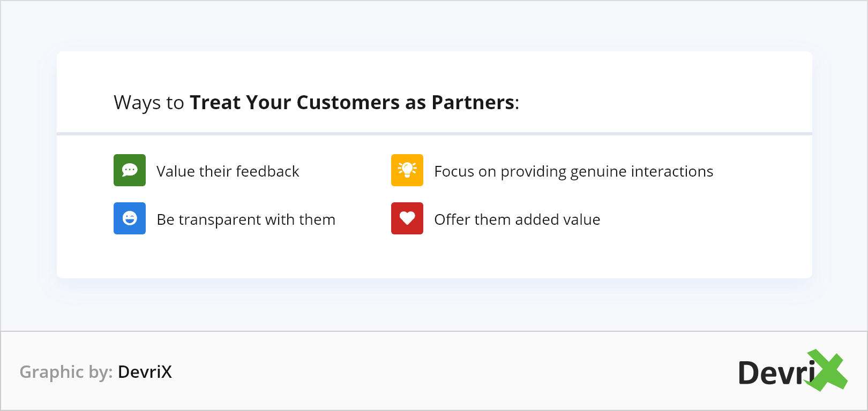Click the "Ways to" text in the heading
This screenshot has width=868, height=411.
point(149,102)
